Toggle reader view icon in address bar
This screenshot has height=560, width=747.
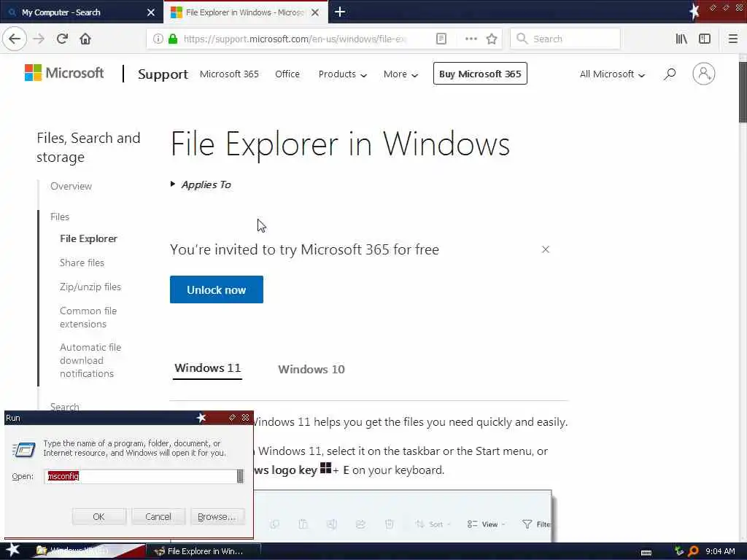pos(441,39)
